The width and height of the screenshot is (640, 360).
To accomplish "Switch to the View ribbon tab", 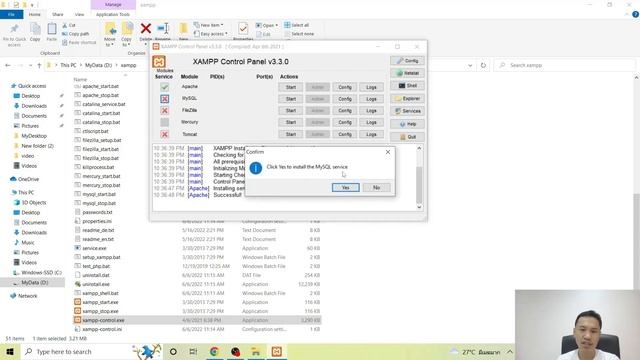I will pos(79,14).
